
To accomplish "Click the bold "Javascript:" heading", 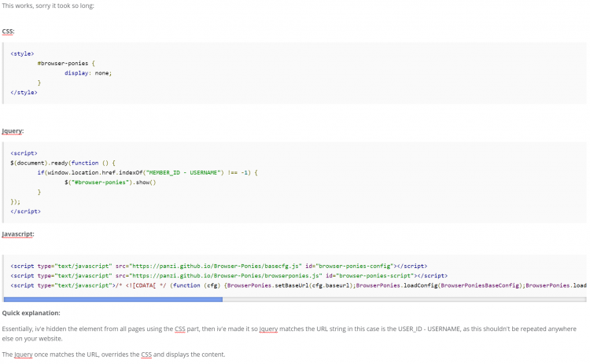I will 17,233.
